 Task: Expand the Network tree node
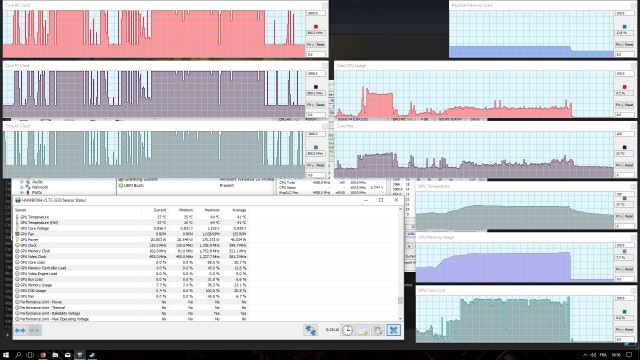click(22, 187)
